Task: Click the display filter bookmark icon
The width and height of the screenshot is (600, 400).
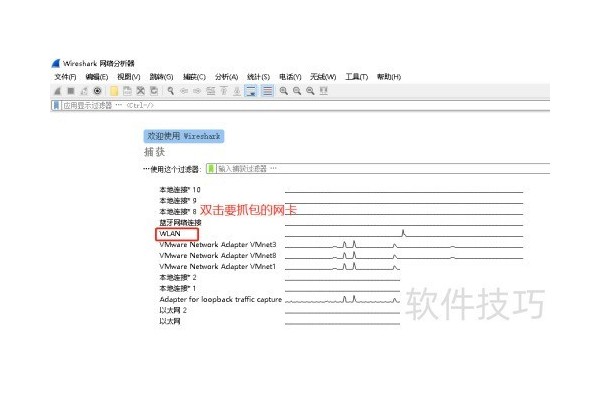Action: [x=56, y=105]
